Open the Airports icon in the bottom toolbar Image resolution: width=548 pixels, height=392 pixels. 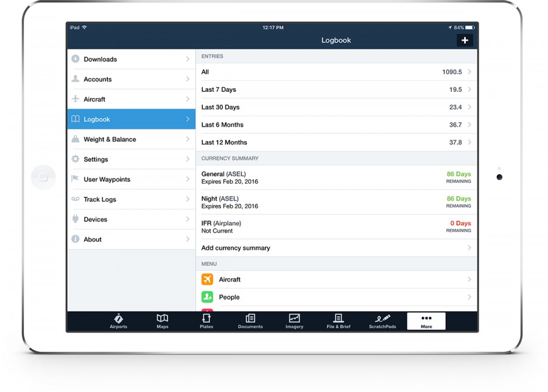point(118,321)
